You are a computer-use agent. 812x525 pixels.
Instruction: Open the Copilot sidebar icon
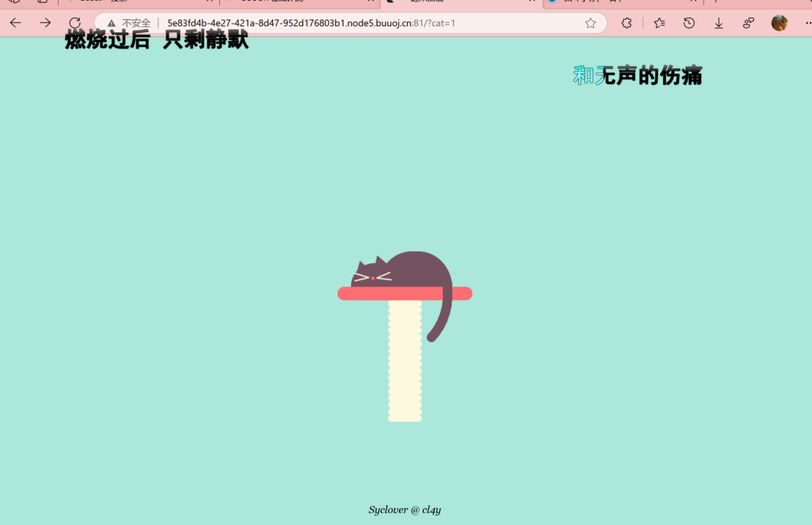(x=748, y=23)
